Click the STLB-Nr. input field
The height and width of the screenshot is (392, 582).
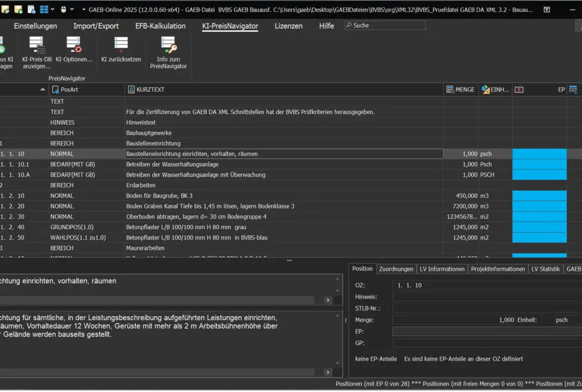[x=487, y=308]
